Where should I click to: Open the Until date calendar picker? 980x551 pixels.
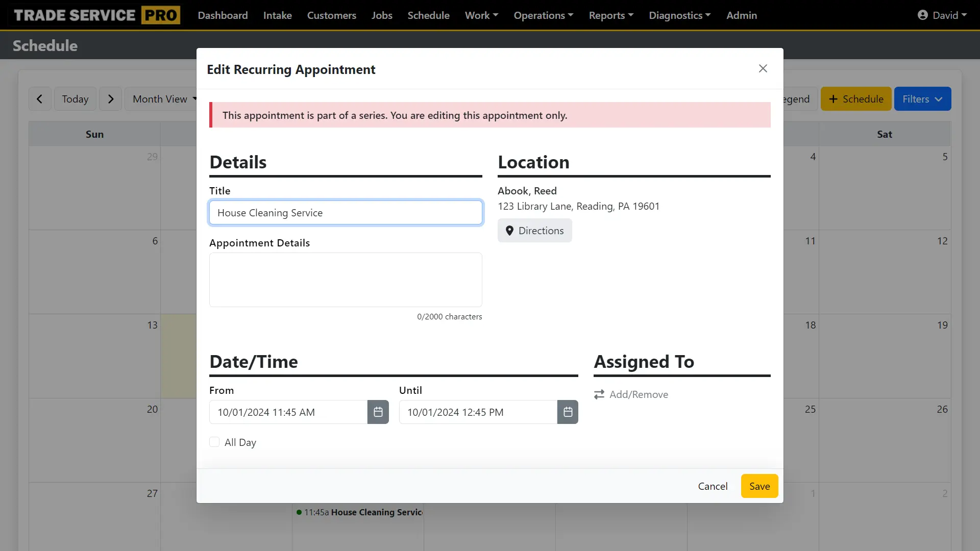pos(568,412)
